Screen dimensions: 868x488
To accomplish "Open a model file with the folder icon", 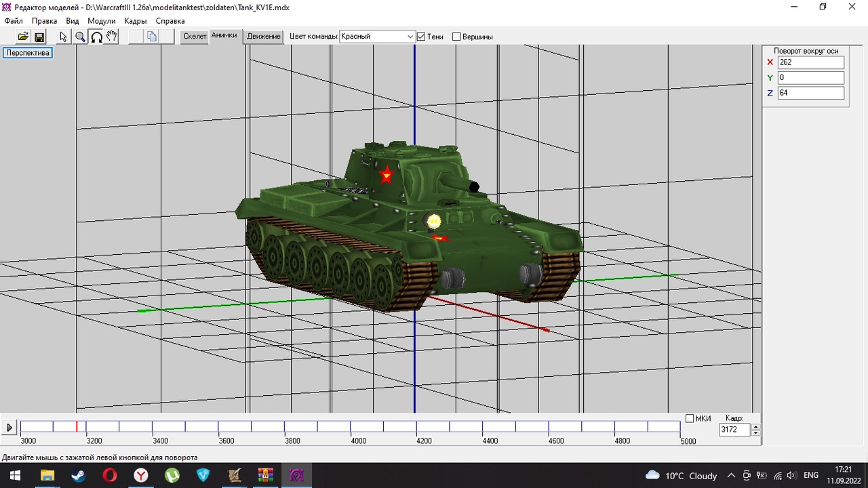I will 23,37.
